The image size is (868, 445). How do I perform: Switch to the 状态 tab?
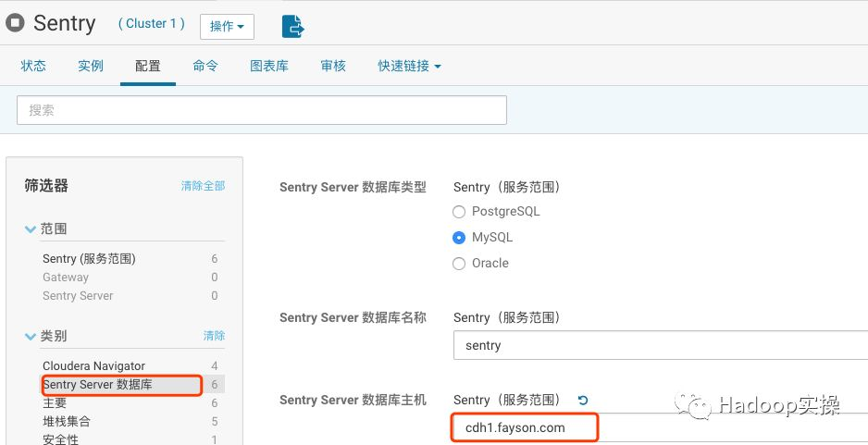[33, 66]
